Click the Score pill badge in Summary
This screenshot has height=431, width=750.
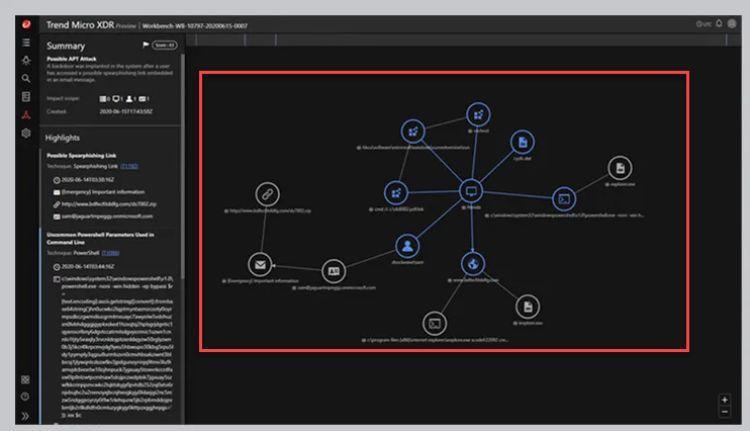coord(165,45)
